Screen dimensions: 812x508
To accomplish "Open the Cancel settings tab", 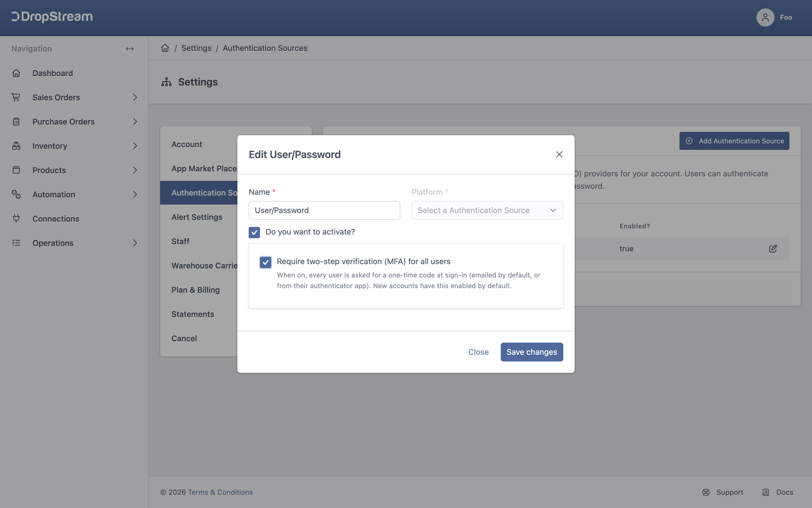I will 199,338.
